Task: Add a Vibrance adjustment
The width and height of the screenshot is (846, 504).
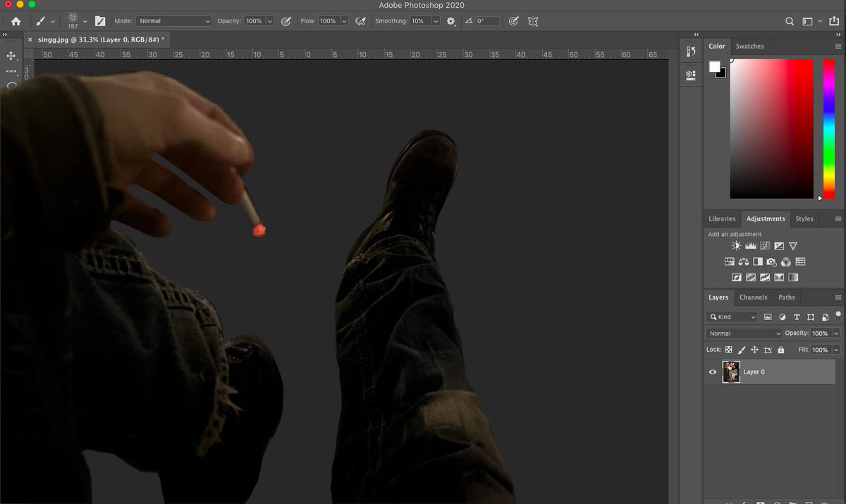Action: (x=793, y=246)
